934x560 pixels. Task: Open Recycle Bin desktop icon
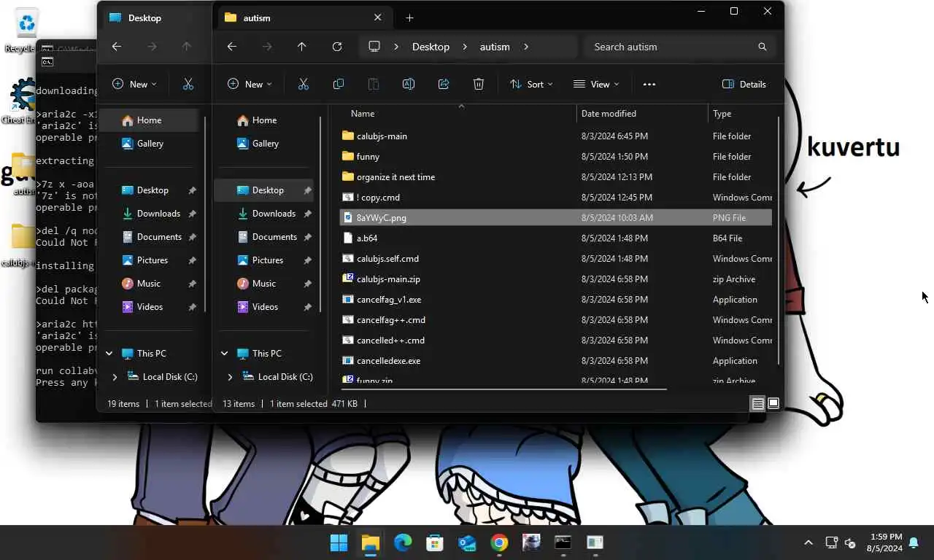pyautogui.click(x=26, y=29)
